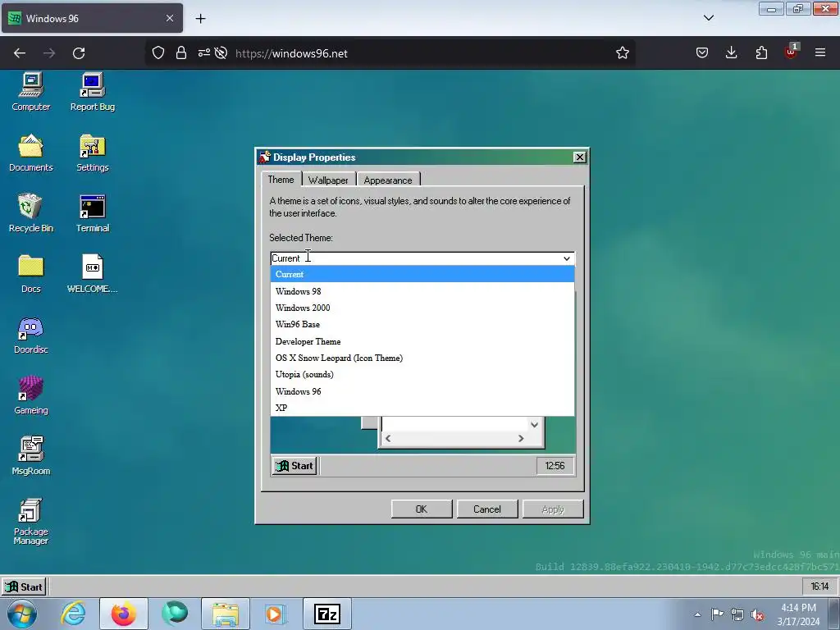Open the tracking protection shield
Viewport: 840px width, 630px height.
tap(158, 53)
